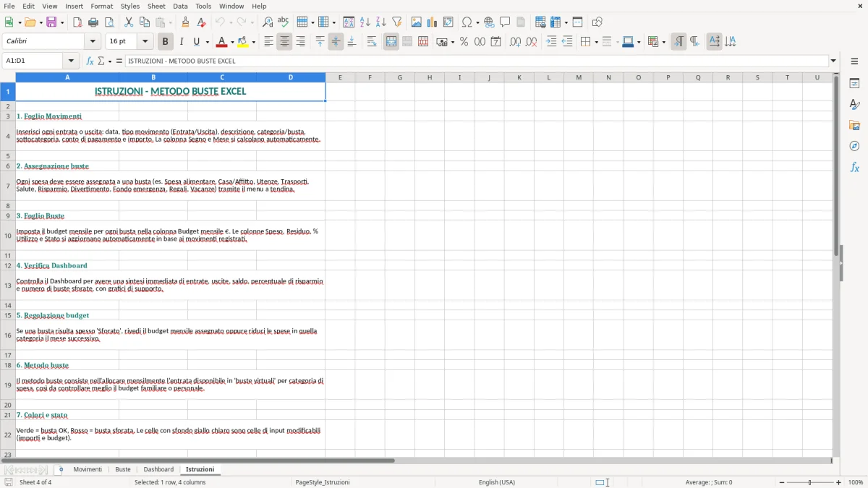Screen dimensions: 868x488
Task: Click the Function Wizard fx icon
Action: (90, 61)
